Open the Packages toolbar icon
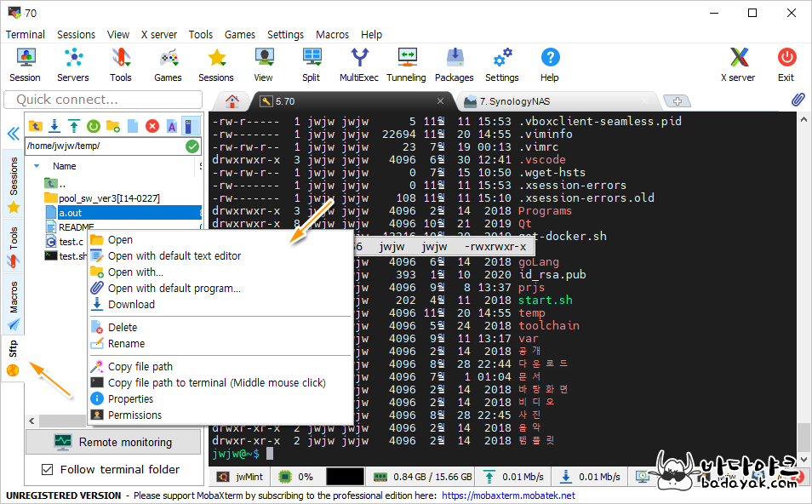Viewport: 812px width, 504px height. 455,64
